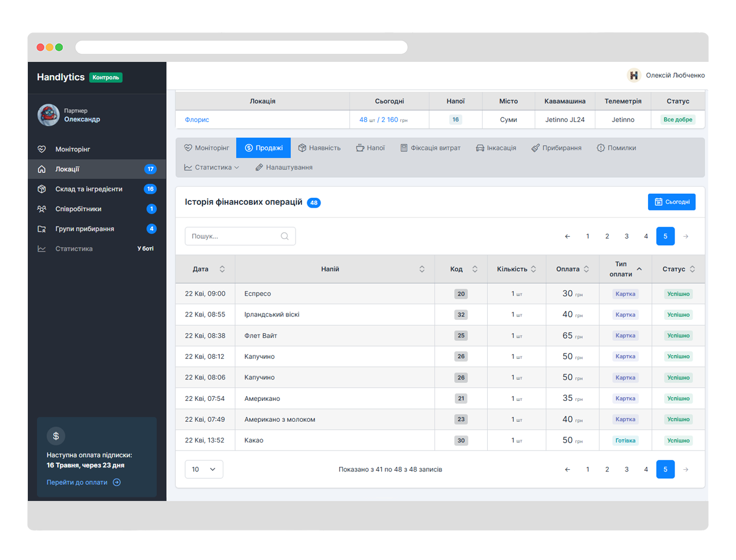Toggle sort on Тип оплати column

(x=639, y=269)
